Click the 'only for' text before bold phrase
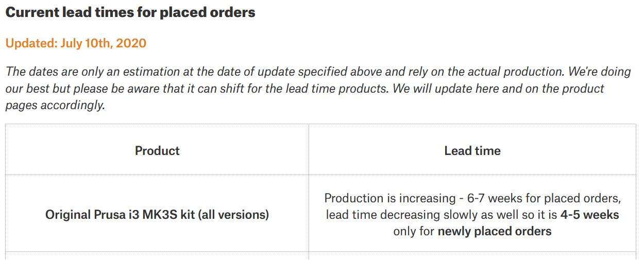 pyautogui.click(x=414, y=231)
